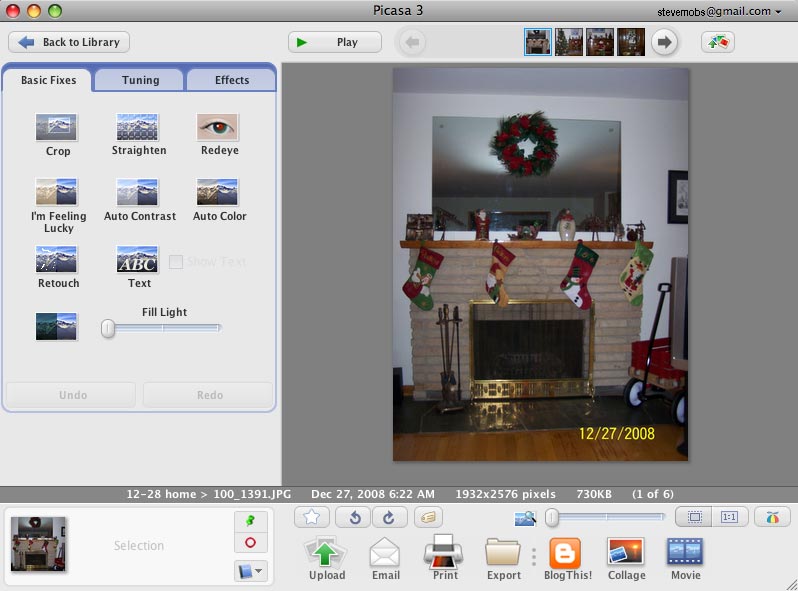Switch to the Effects tab
Viewport: 798px width, 591px height.
pyautogui.click(x=232, y=80)
